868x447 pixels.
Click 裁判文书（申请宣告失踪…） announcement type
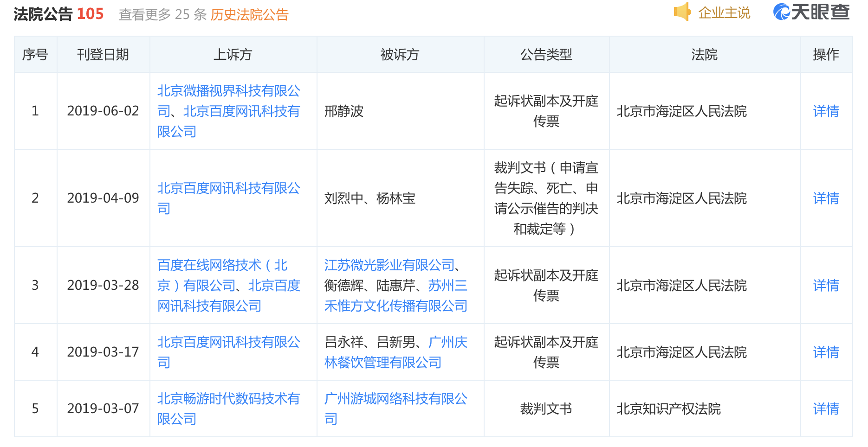tap(546, 198)
